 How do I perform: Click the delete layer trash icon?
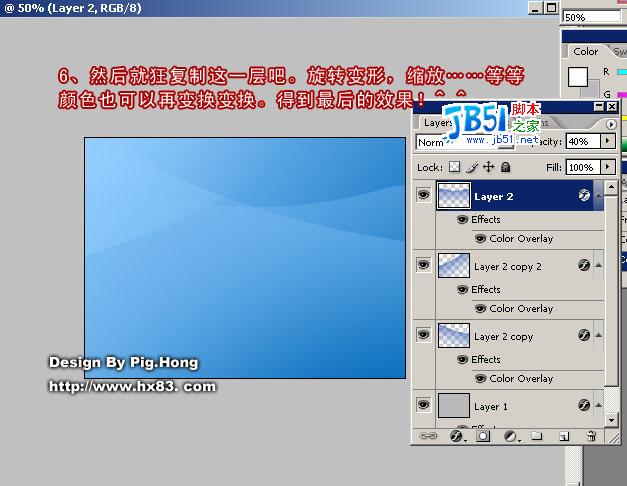click(591, 436)
